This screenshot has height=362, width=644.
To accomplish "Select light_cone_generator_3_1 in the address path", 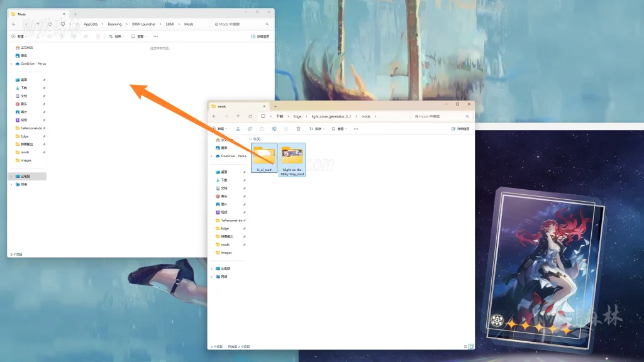I will pyautogui.click(x=331, y=116).
